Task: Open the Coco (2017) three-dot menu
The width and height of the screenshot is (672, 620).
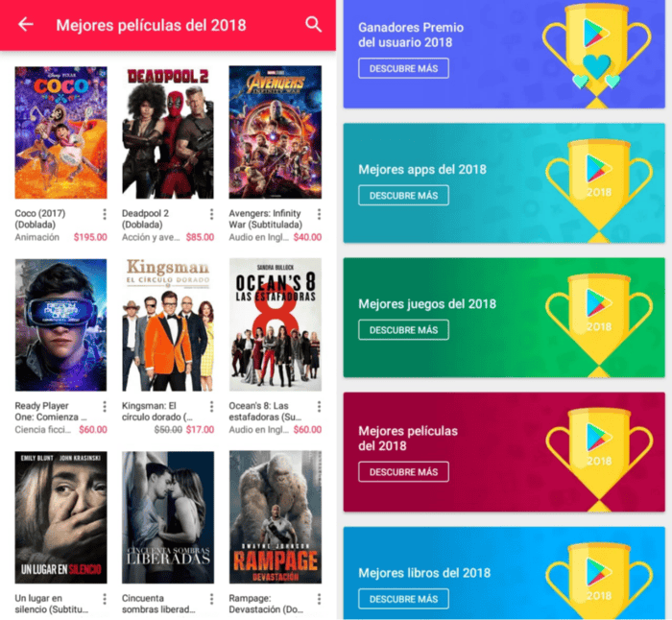Action: [x=104, y=214]
